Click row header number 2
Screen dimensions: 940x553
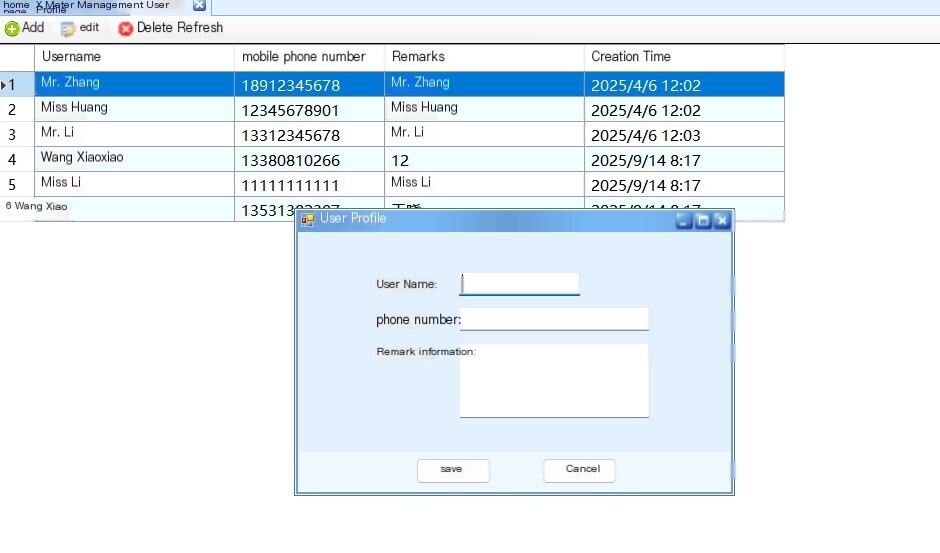(17, 109)
